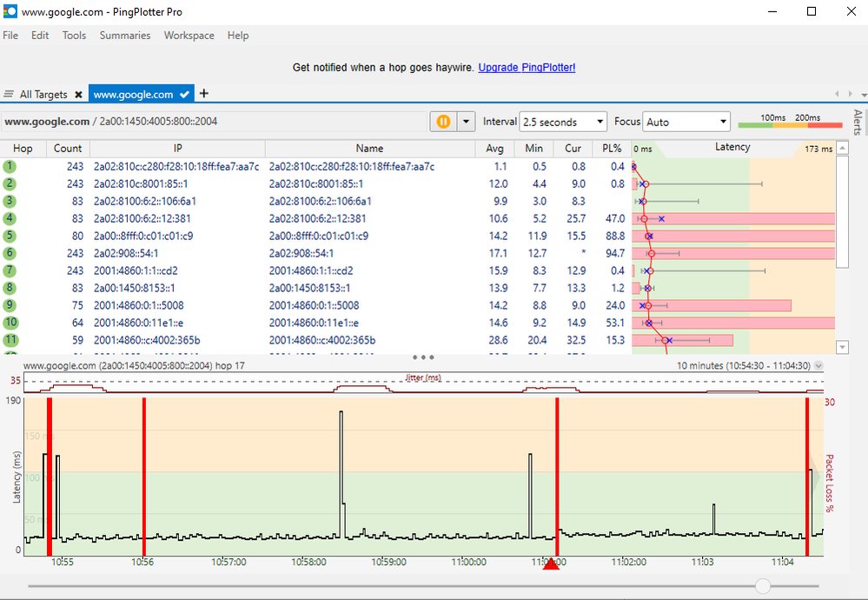Select Name cell 2001:4860:0:1::5008
Viewport: 868px width, 600px height.
[x=314, y=305]
